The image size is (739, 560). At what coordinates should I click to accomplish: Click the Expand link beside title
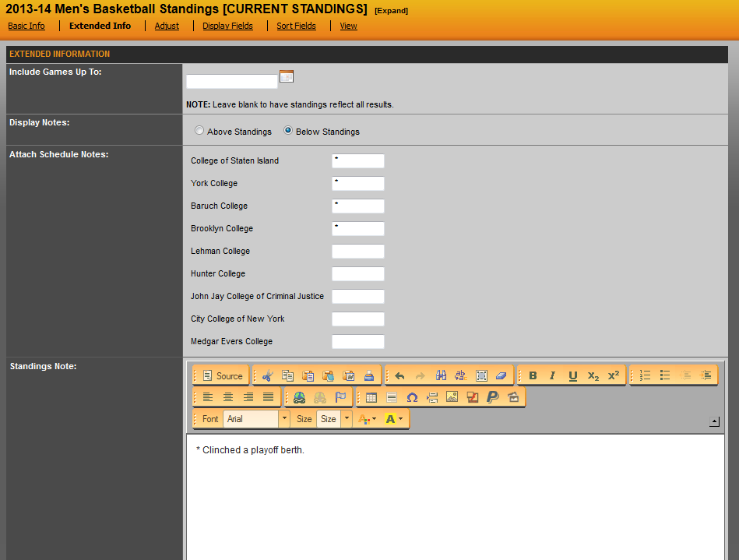coord(391,11)
